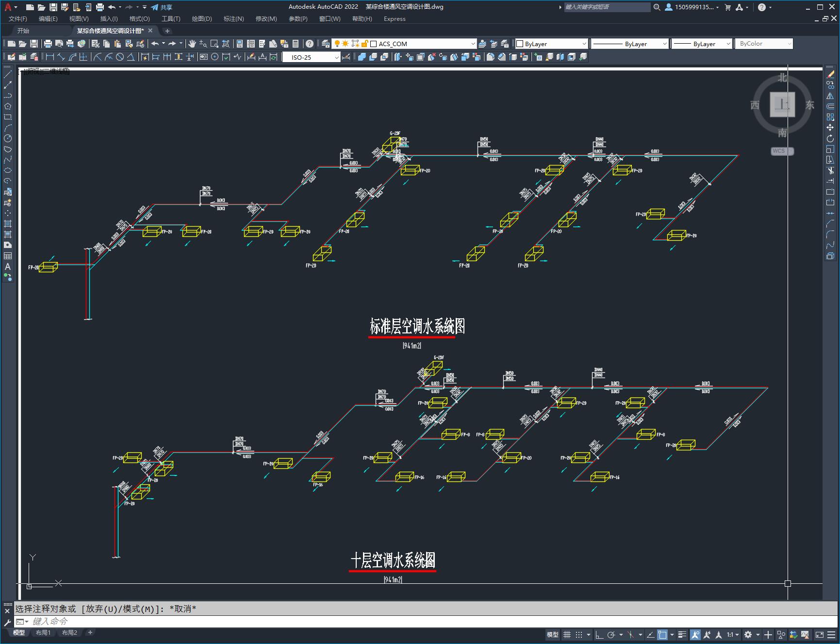Screen dimensions: 840x644
Task: Switch to the 布局2 layout tab
Action: (69, 632)
